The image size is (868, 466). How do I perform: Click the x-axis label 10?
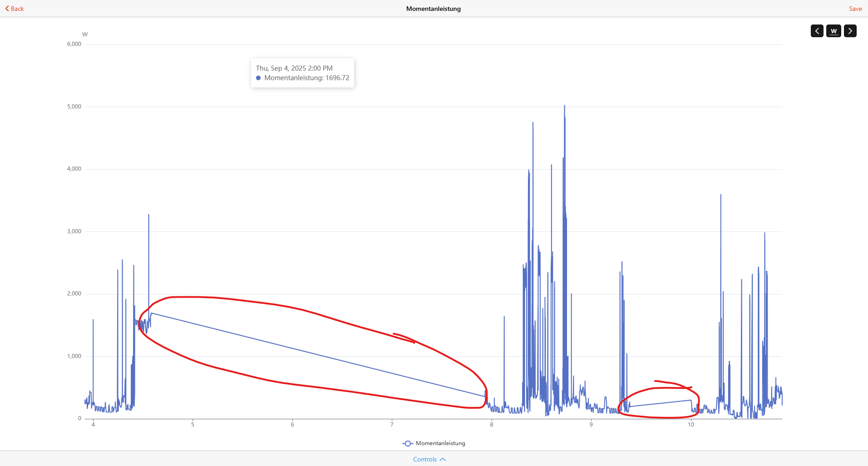pos(690,425)
